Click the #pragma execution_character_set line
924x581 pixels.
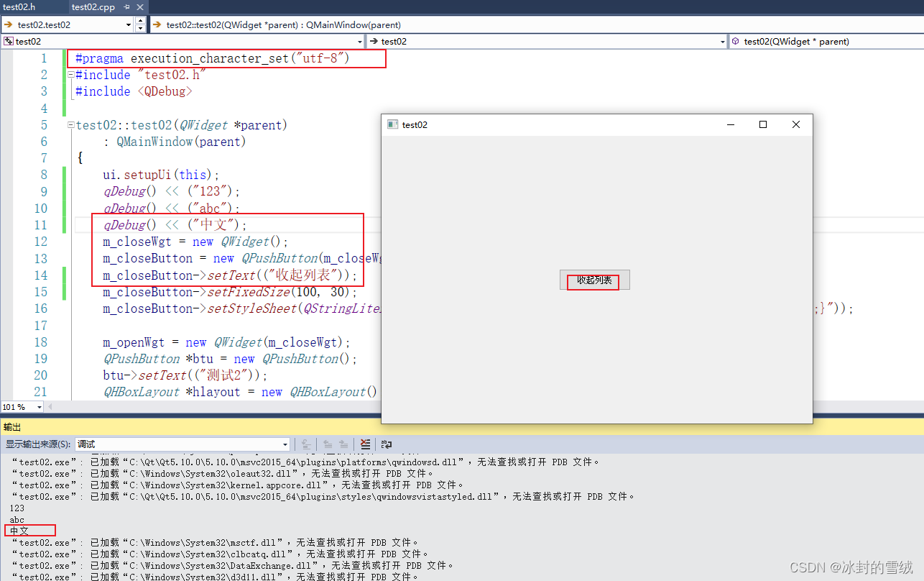click(x=213, y=58)
